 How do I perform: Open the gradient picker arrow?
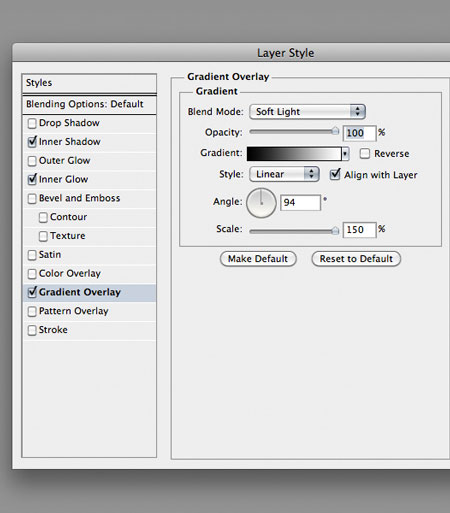tap(345, 154)
